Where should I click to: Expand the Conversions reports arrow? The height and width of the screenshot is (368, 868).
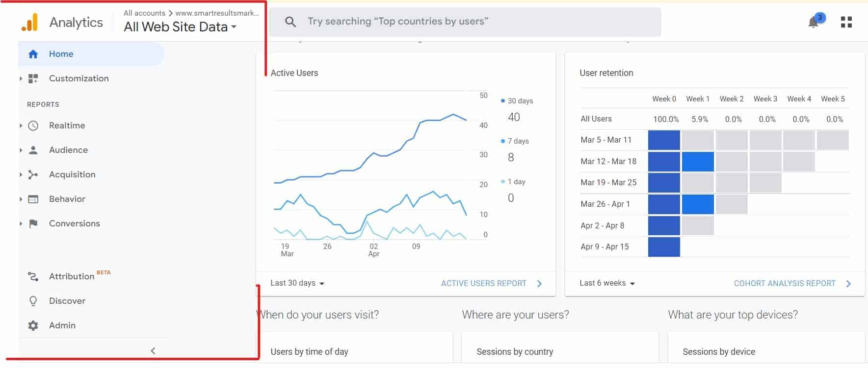tap(21, 223)
